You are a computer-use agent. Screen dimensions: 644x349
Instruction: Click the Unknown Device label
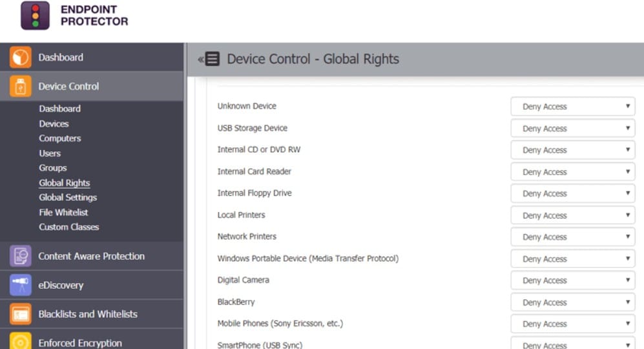(247, 106)
